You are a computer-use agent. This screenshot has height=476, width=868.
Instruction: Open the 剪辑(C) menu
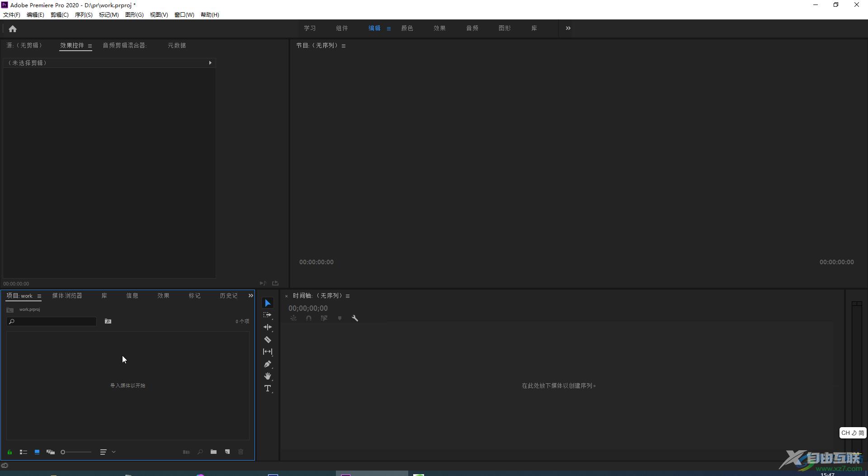click(59, 14)
